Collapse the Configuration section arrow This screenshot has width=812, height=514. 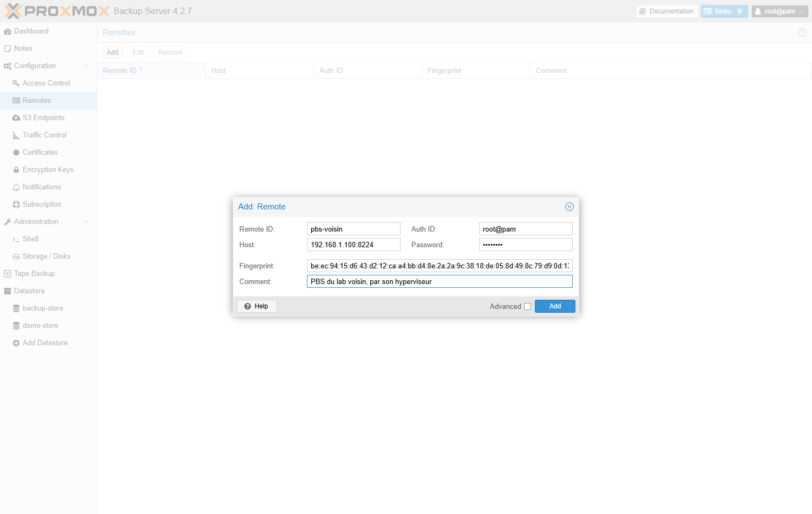pos(87,66)
